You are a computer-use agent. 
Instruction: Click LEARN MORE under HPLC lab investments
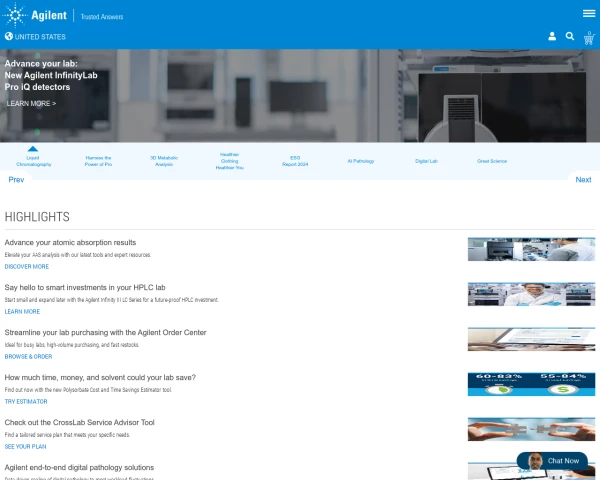(22, 312)
